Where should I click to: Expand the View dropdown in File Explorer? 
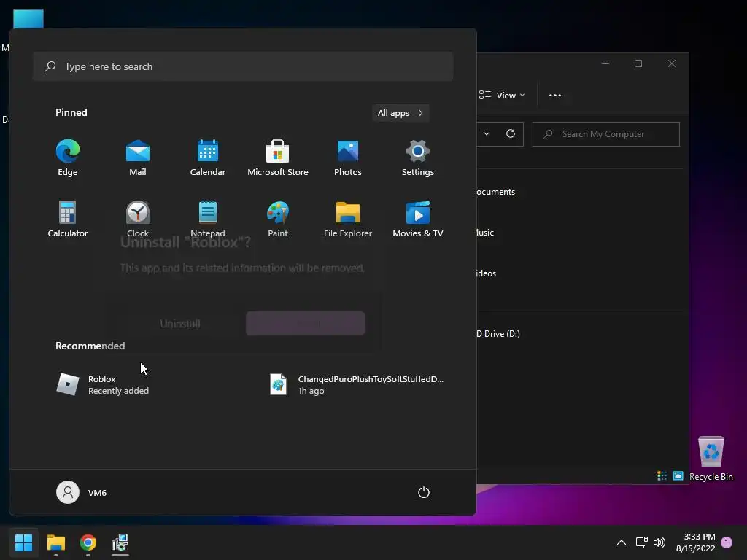[502, 96]
